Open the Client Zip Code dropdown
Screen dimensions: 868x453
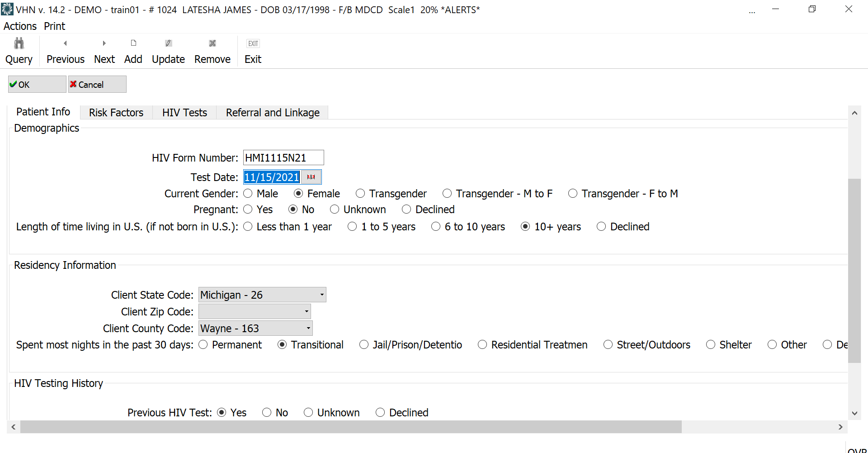tap(307, 311)
